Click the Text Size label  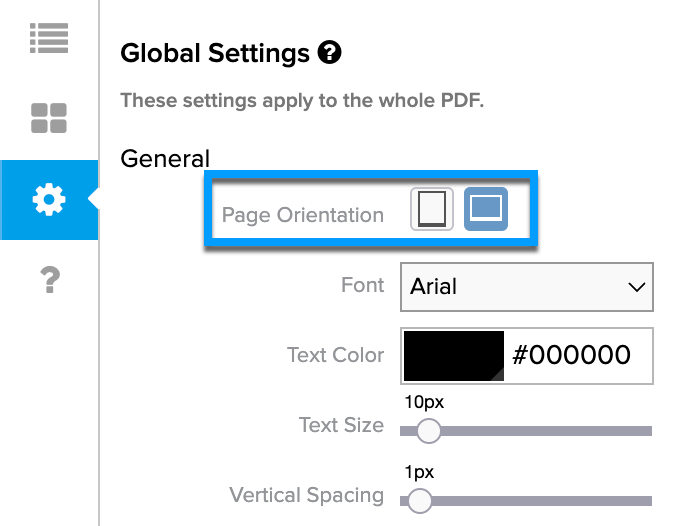click(x=341, y=425)
